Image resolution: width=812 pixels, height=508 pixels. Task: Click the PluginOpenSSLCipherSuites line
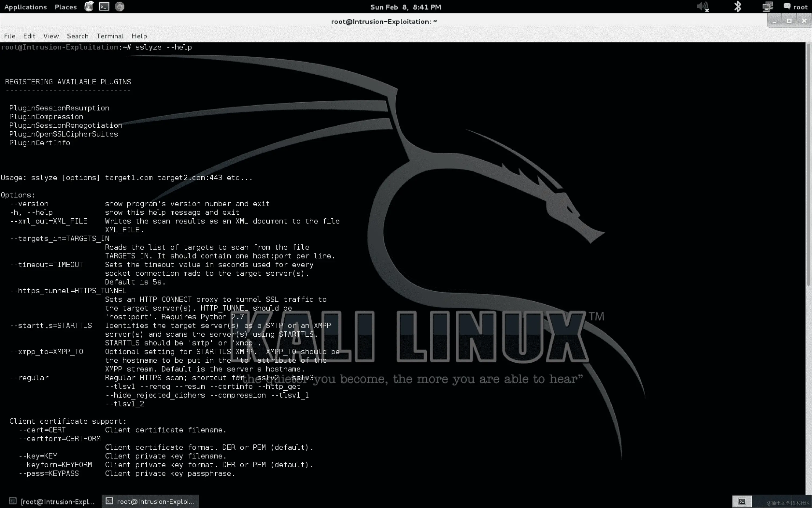pos(63,134)
